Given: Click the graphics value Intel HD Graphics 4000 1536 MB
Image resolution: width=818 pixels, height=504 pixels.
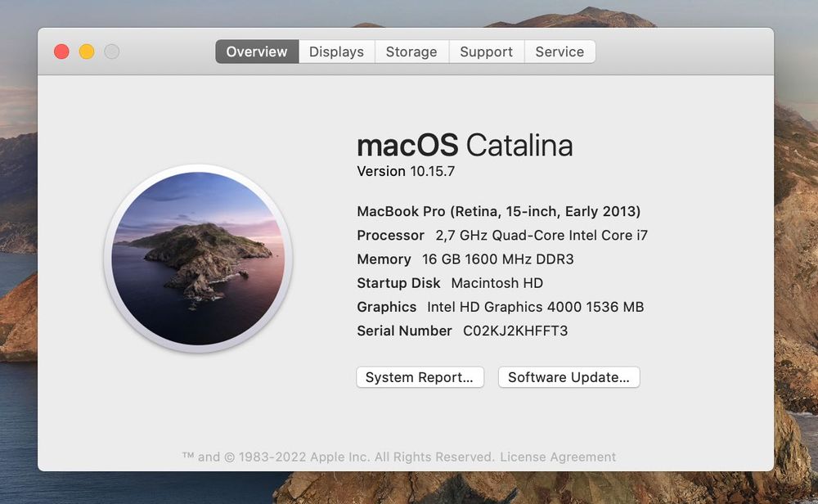Looking at the screenshot, I should click(535, 307).
